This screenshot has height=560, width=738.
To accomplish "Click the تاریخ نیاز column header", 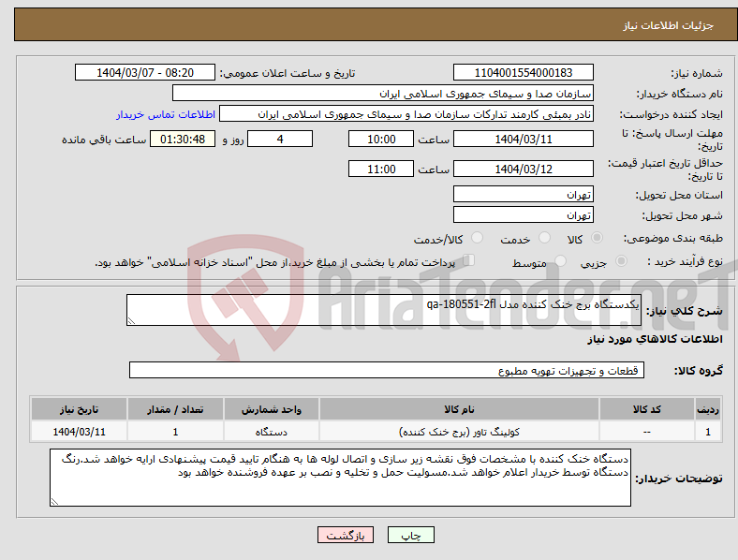I will click(79, 409).
